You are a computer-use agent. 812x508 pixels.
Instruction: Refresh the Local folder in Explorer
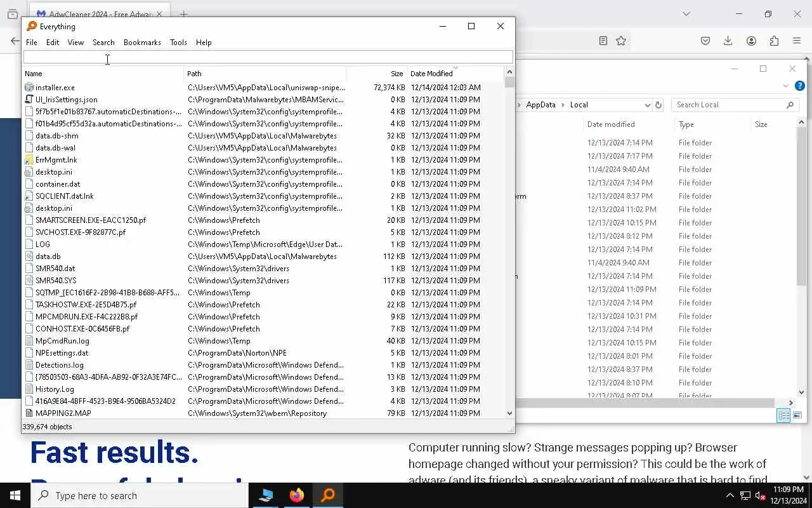click(658, 105)
